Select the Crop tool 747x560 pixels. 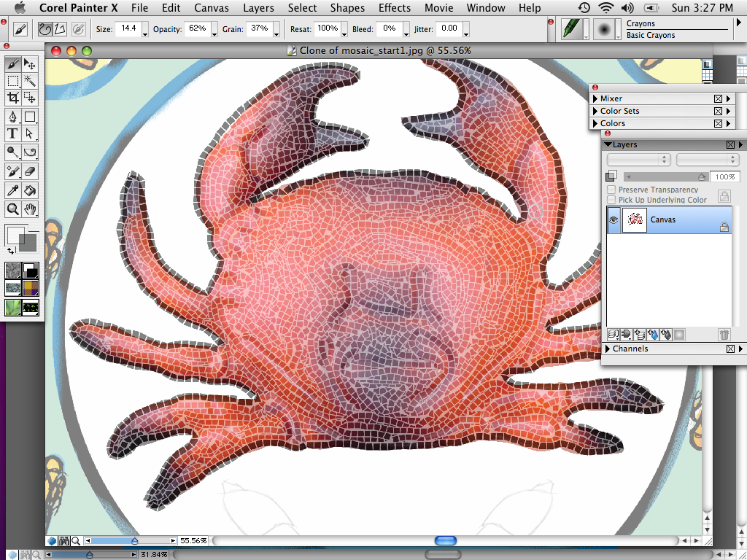point(12,98)
